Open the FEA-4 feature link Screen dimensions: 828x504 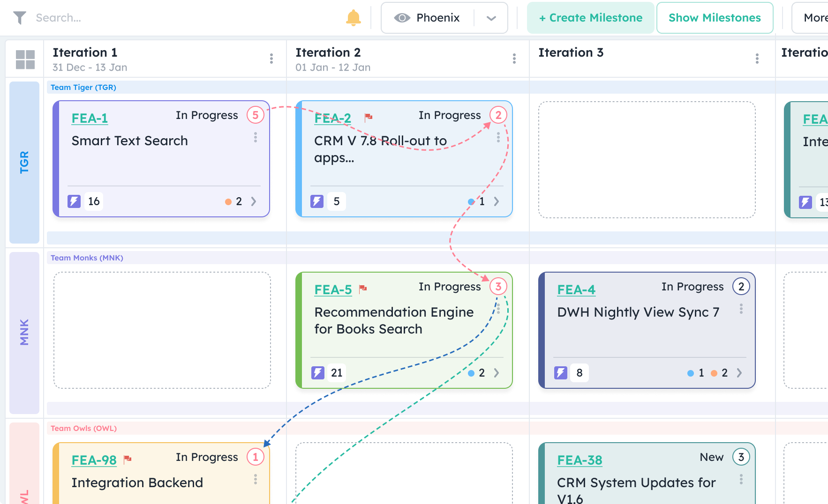[576, 289]
